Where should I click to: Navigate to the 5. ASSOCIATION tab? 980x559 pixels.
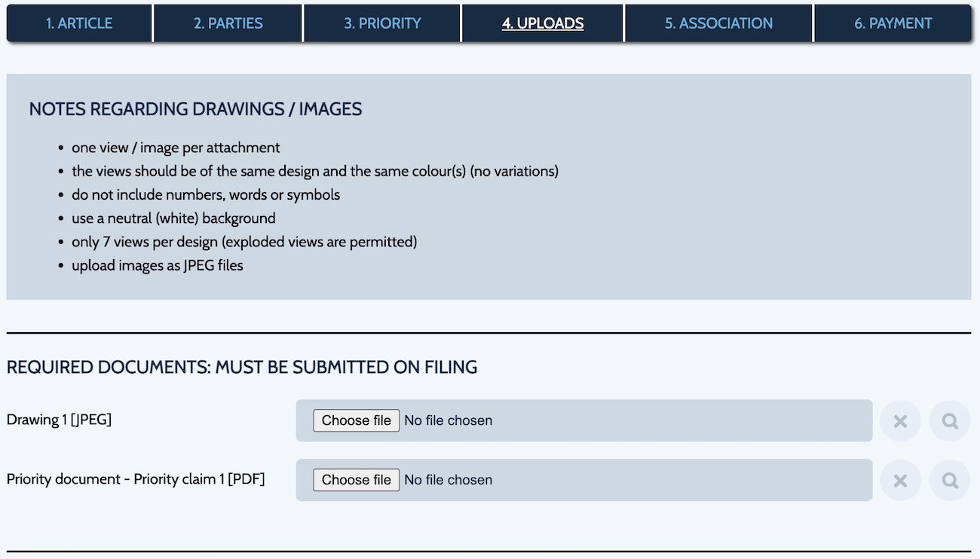pyautogui.click(x=718, y=23)
